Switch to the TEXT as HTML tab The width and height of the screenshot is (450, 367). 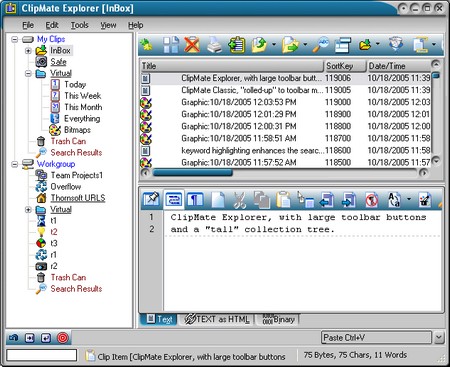click(x=217, y=319)
